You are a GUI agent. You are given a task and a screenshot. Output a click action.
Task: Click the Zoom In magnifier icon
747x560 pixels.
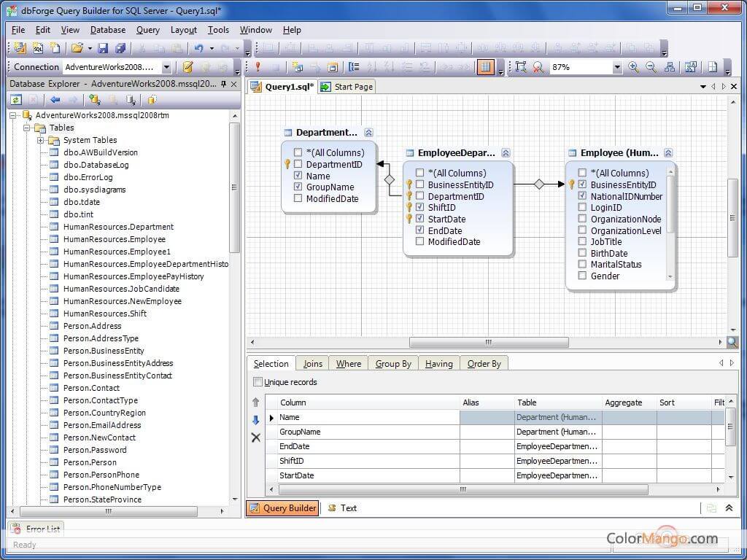633,67
